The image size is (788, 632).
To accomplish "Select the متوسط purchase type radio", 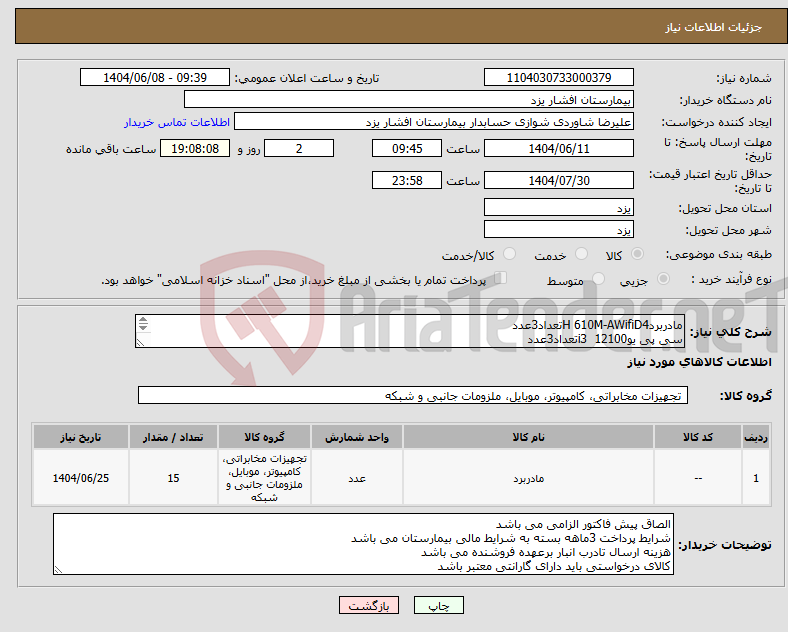I will coord(598,279).
